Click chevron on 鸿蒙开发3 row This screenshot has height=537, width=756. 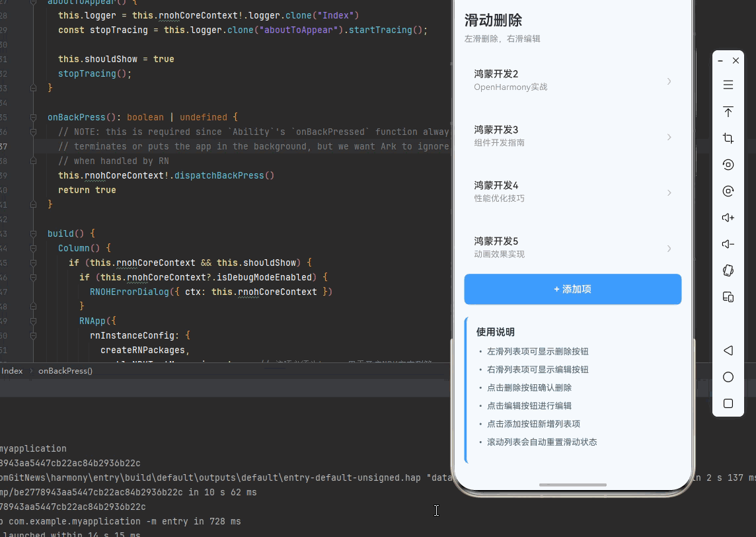coord(669,137)
